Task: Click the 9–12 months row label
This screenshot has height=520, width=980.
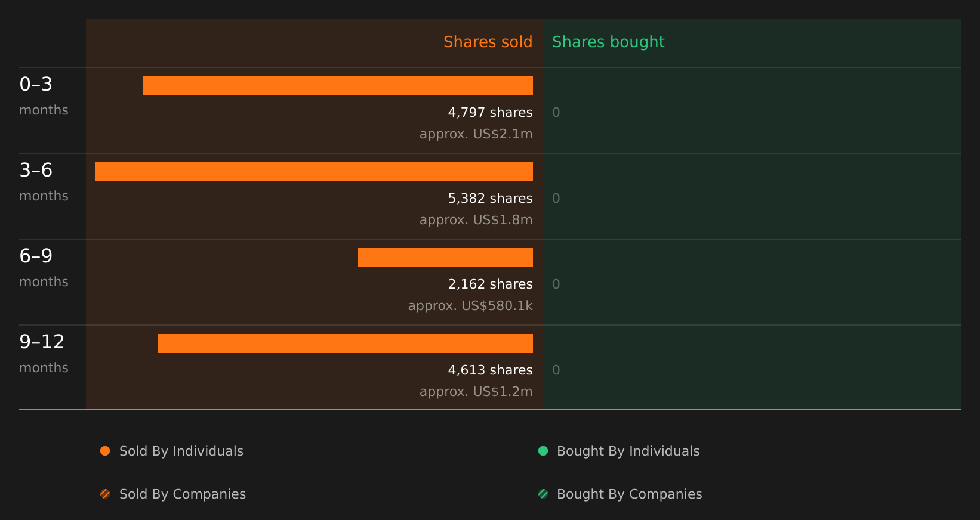Action: 44,354
